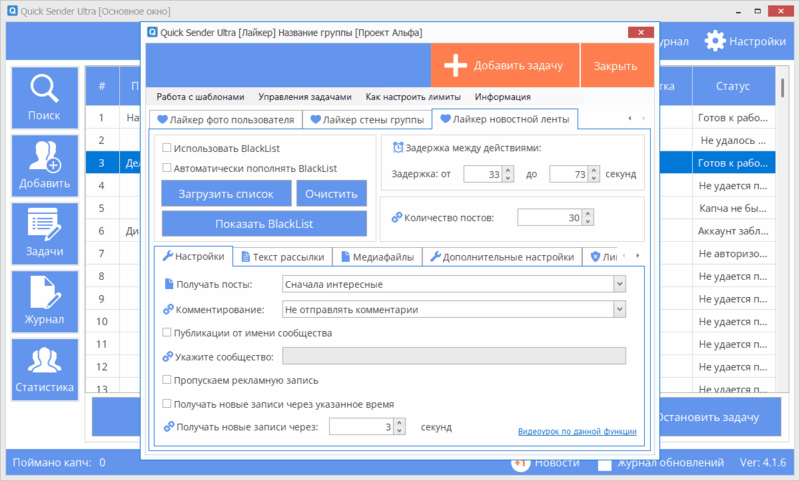Open the Search (Поиск) sidebar icon
Viewport: 800px width, 481px height.
44,91
